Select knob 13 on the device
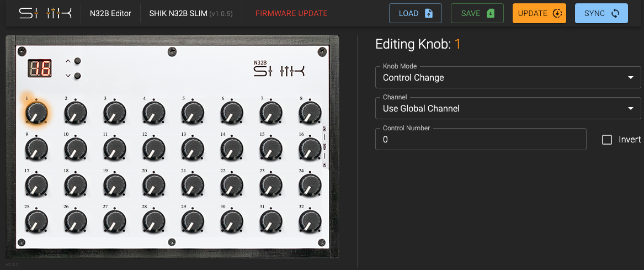Screen dimensions: 644x270 pos(193,149)
